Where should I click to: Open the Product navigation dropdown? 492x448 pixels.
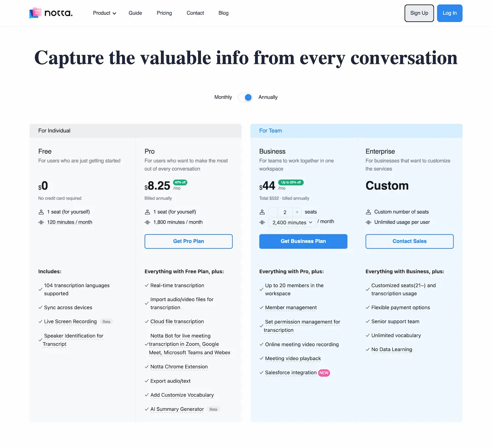[104, 13]
